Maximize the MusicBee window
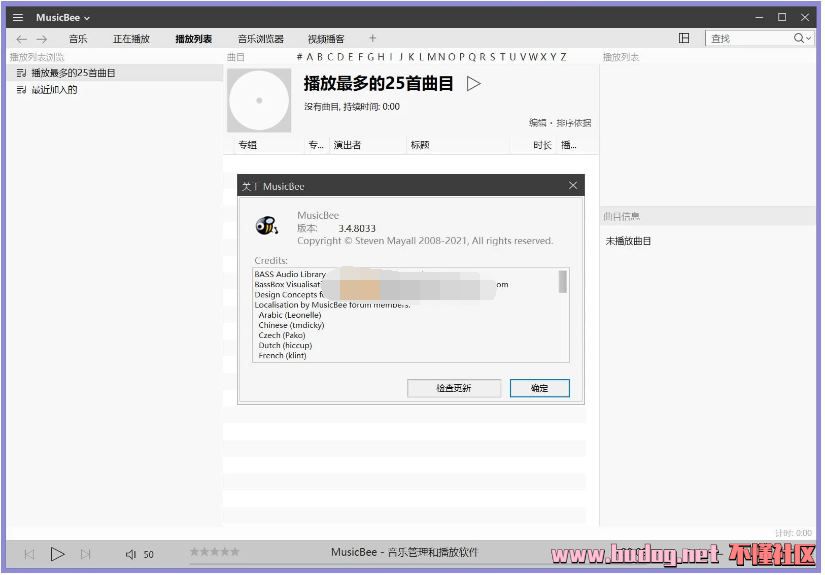 782,17
